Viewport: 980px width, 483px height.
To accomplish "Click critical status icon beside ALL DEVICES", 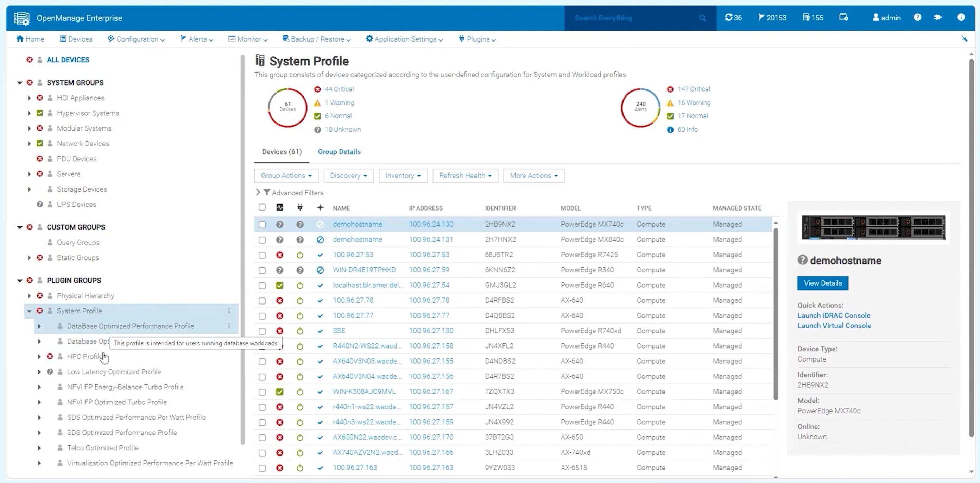I will [29, 60].
